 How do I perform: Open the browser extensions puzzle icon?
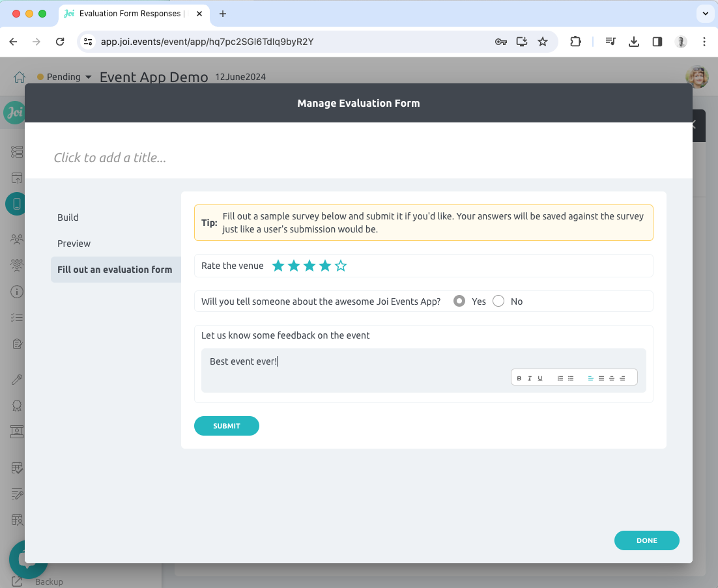(x=575, y=42)
